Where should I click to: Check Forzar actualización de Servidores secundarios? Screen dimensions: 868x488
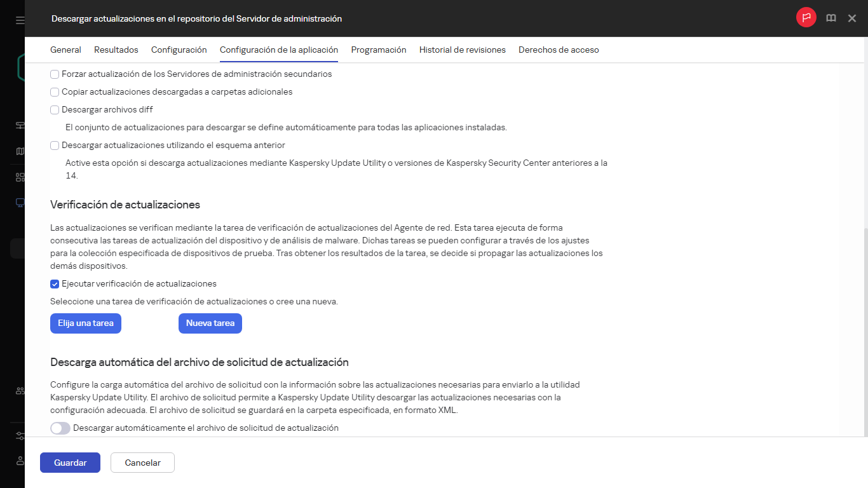pyautogui.click(x=55, y=74)
